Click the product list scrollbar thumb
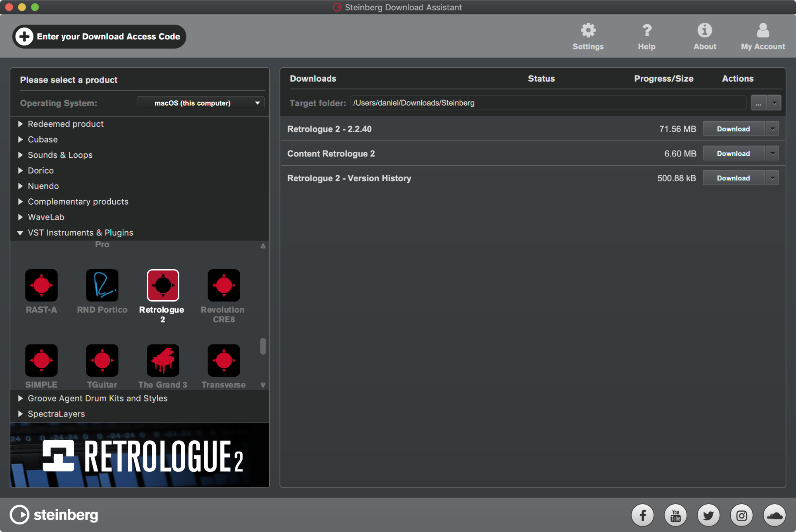 (263, 346)
